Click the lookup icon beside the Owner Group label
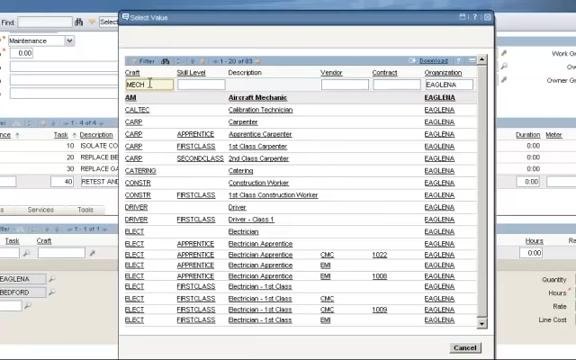576x360 pixels. (504, 80)
